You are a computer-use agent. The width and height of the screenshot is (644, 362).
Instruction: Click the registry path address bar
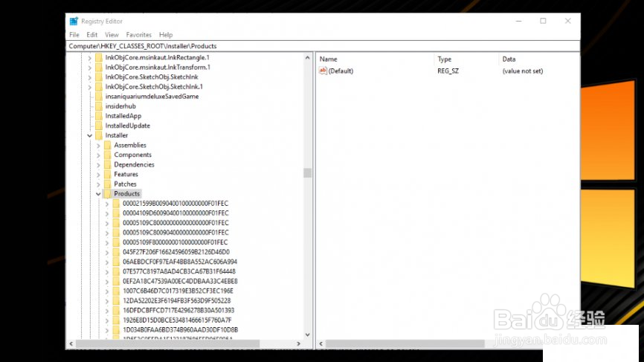(x=323, y=46)
